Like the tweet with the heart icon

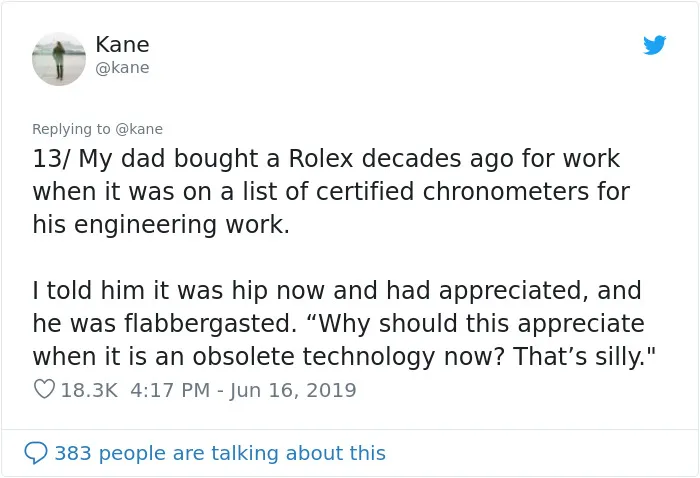tap(44, 389)
